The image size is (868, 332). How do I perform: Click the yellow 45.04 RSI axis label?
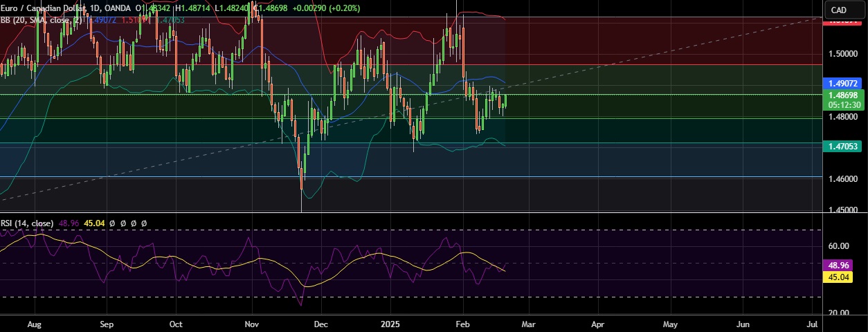[x=839, y=277]
